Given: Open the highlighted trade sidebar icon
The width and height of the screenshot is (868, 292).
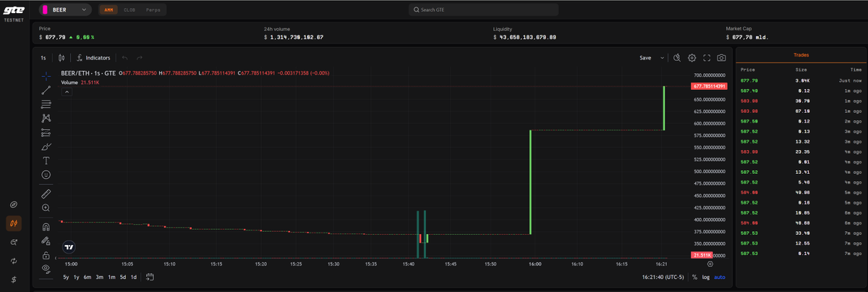Looking at the screenshot, I should pyautogui.click(x=14, y=224).
